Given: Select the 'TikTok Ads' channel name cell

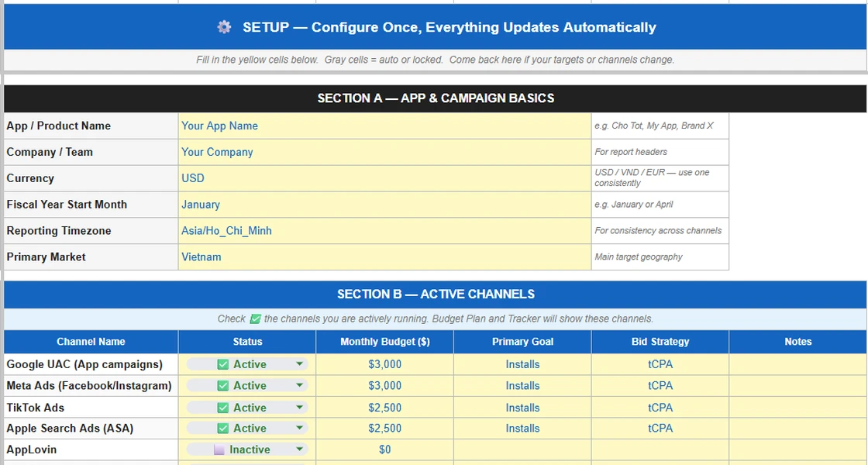Looking at the screenshot, I should [91, 408].
